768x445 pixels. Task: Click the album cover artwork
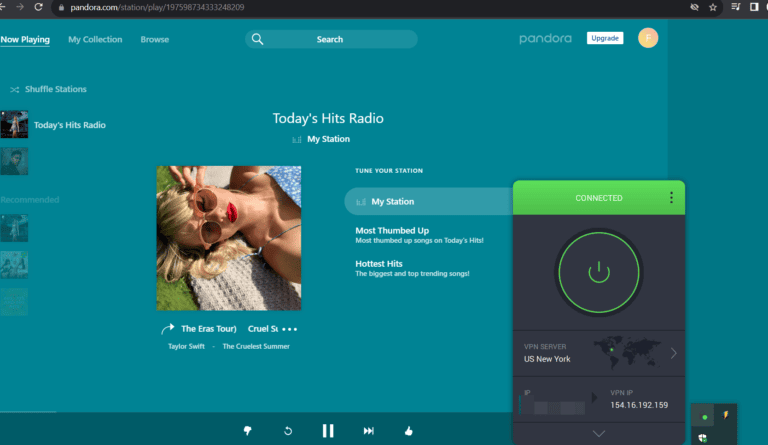coord(229,238)
